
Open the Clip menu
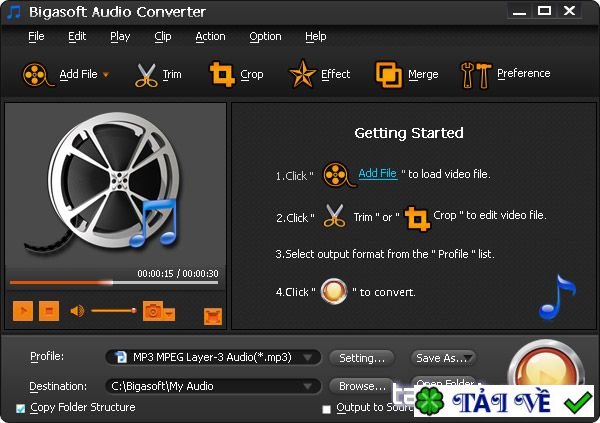point(163,37)
